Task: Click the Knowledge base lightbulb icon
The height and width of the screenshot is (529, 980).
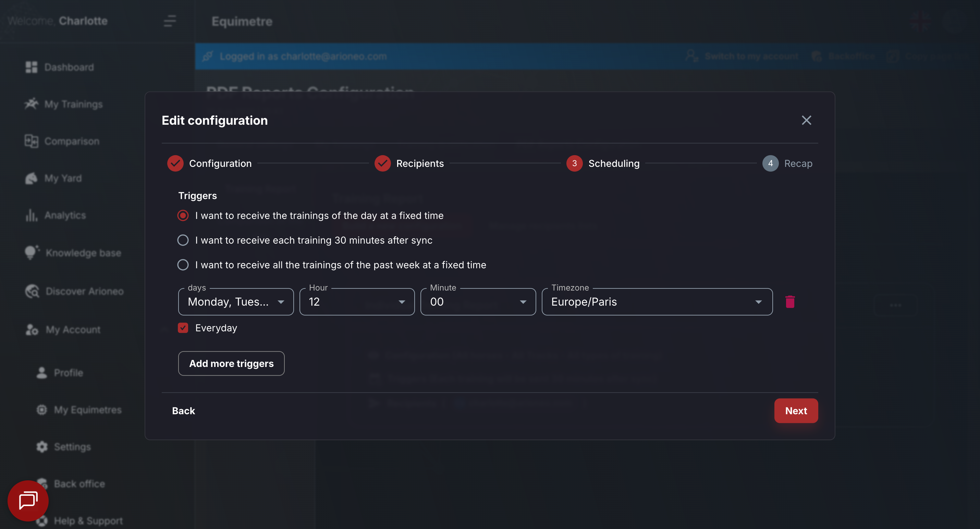Action: pyautogui.click(x=32, y=253)
